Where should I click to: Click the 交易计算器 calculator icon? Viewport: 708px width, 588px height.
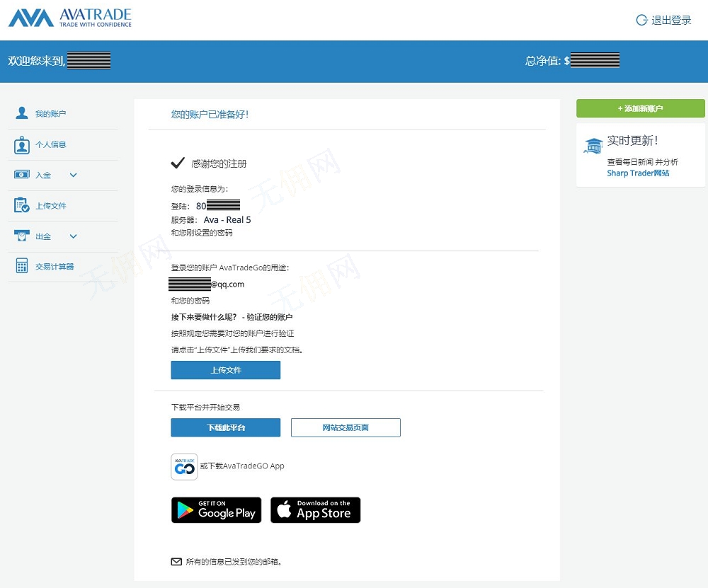click(22, 267)
